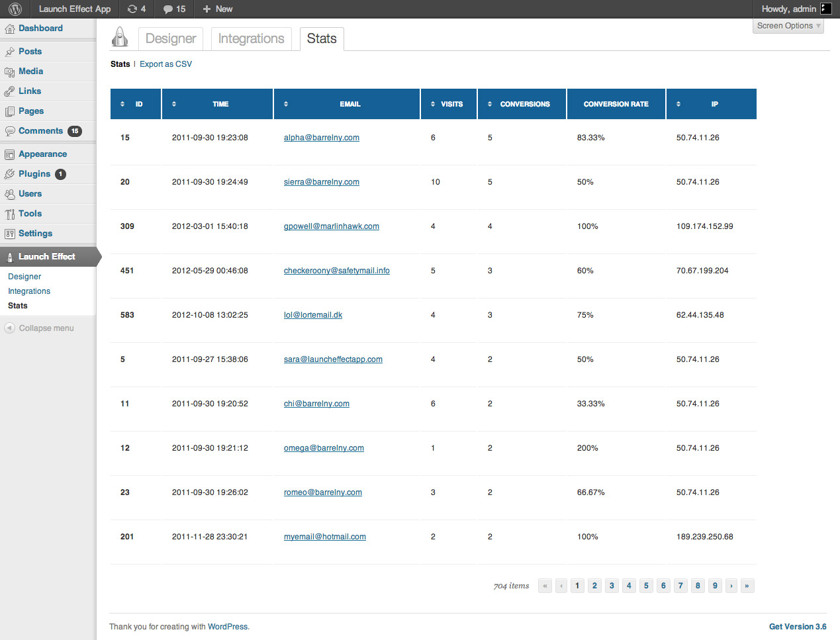This screenshot has width=840, height=640.
Task: Sort table by TIME column arrows
Action: point(174,104)
